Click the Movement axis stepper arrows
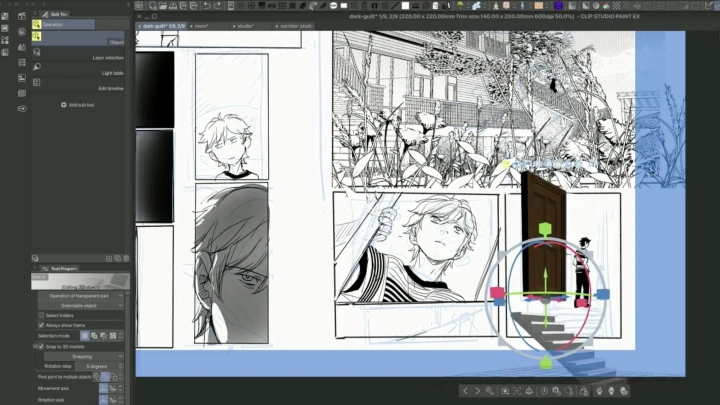This screenshot has height=405, width=720. pyautogui.click(x=120, y=388)
